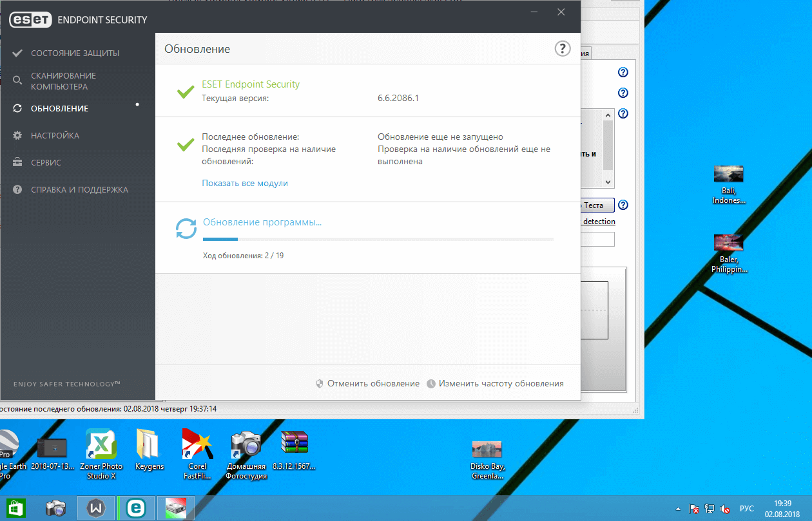Open the help question mark icon
Screen dimensions: 812x521
[562, 49]
